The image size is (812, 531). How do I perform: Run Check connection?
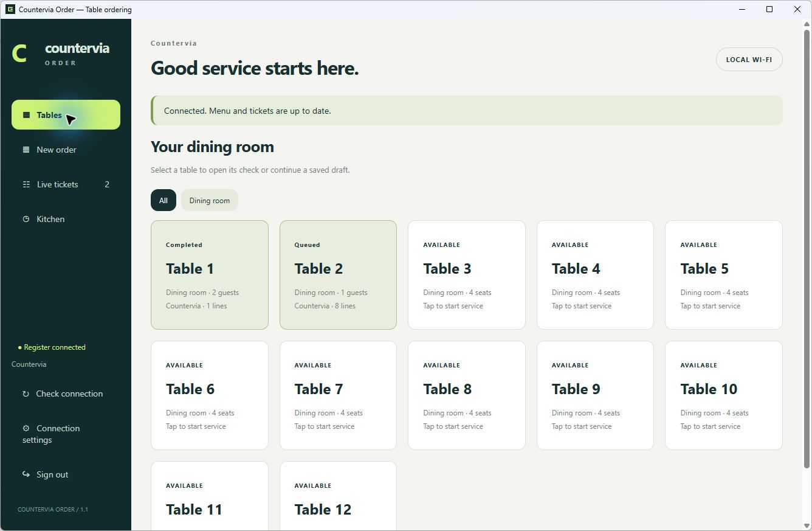pos(66,394)
